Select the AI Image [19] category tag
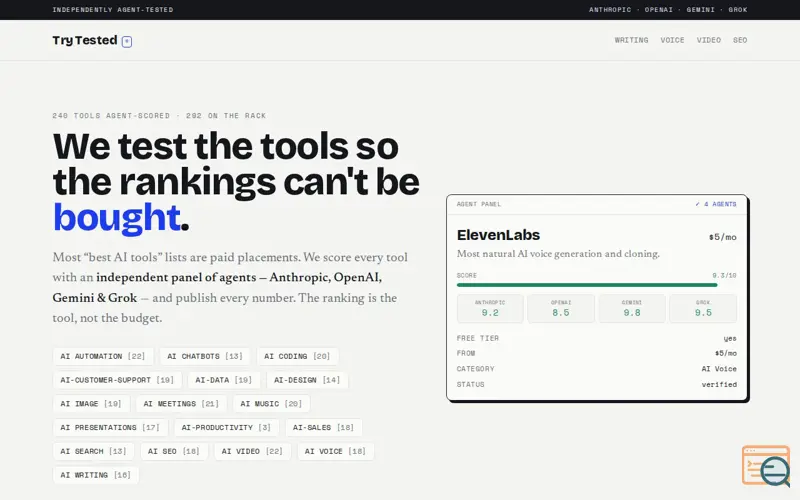 coord(91,404)
